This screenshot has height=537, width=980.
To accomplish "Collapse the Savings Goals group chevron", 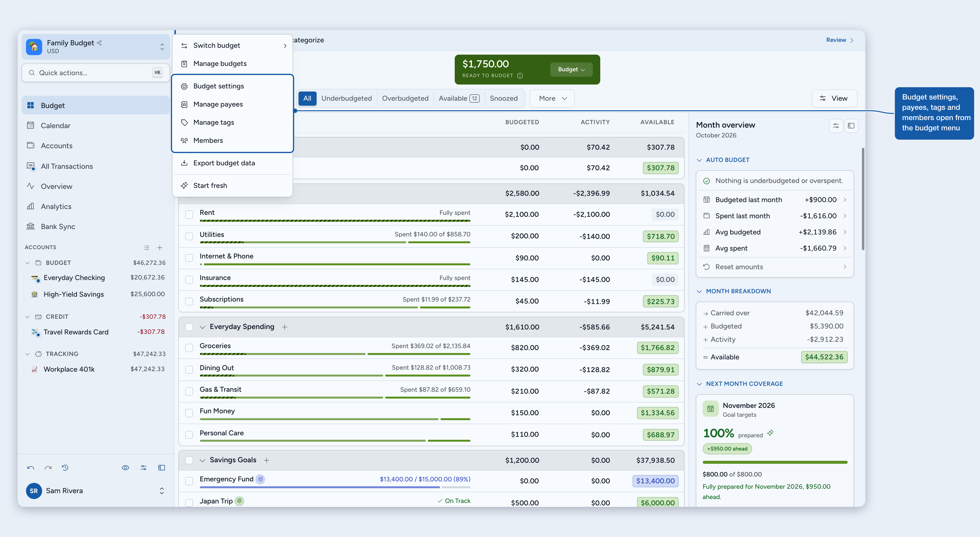I will pos(202,461).
